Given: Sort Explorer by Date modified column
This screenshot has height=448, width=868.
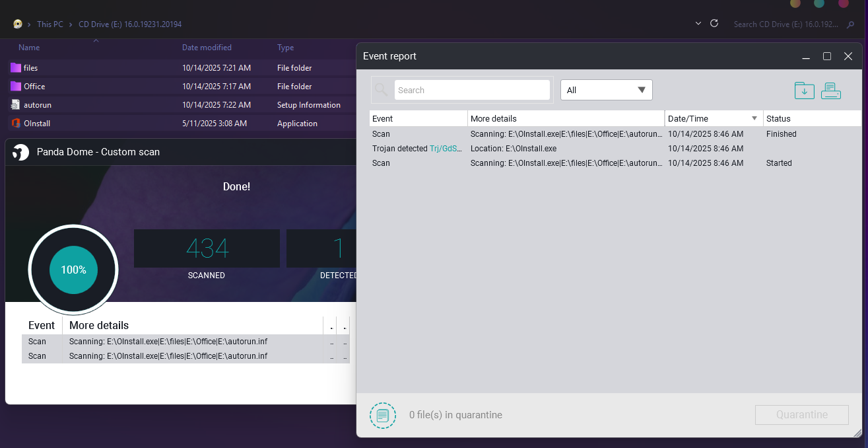Looking at the screenshot, I should coord(207,48).
